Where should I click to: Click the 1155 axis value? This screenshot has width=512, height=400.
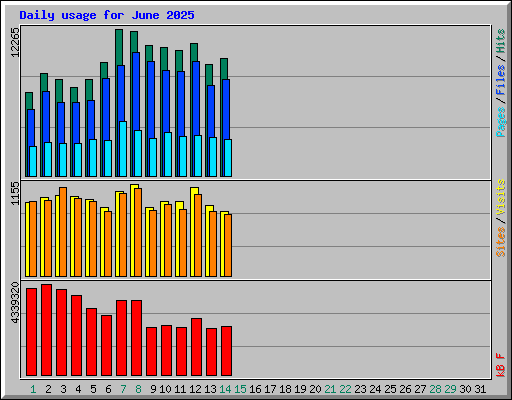click(15, 193)
